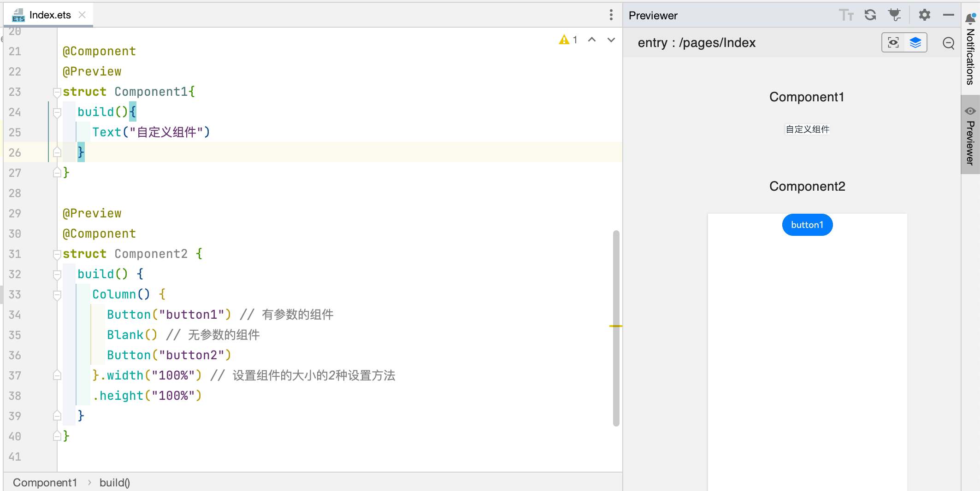The height and width of the screenshot is (491, 980).
Task: Click the Component1 preview title
Action: pos(807,97)
